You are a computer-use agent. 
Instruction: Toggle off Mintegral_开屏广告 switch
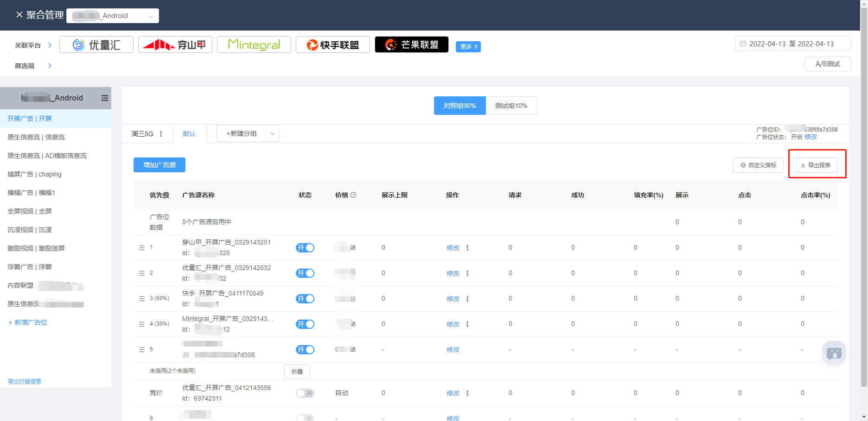tap(305, 324)
